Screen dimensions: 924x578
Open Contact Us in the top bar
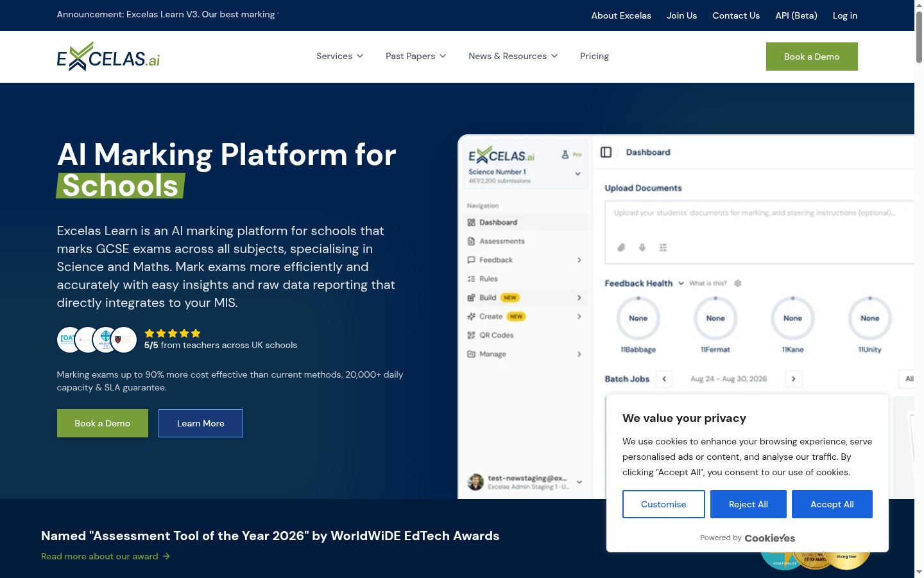(x=736, y=15)
